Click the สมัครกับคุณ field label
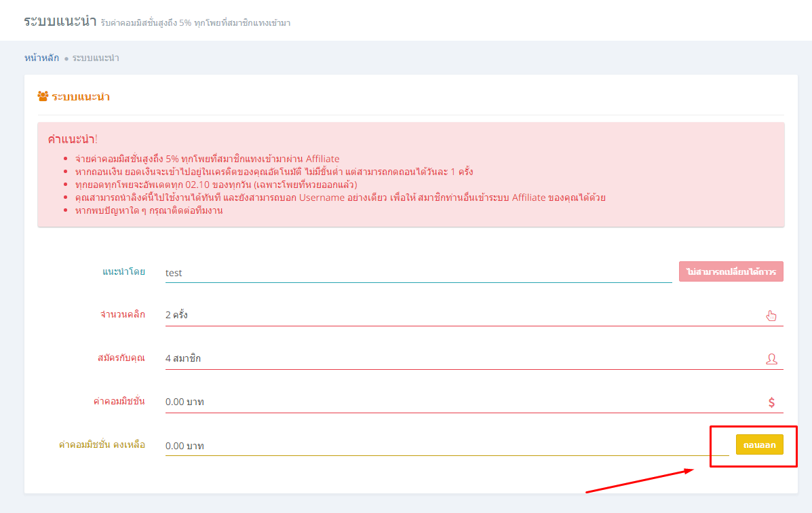 pyautogui.click(x=121, y=358)
